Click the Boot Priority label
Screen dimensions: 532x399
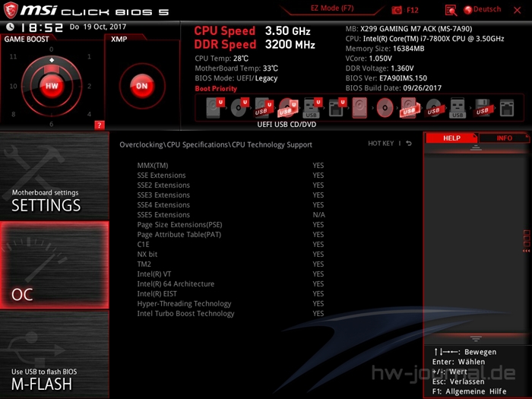pyautogui.click(x=216, y=89)
